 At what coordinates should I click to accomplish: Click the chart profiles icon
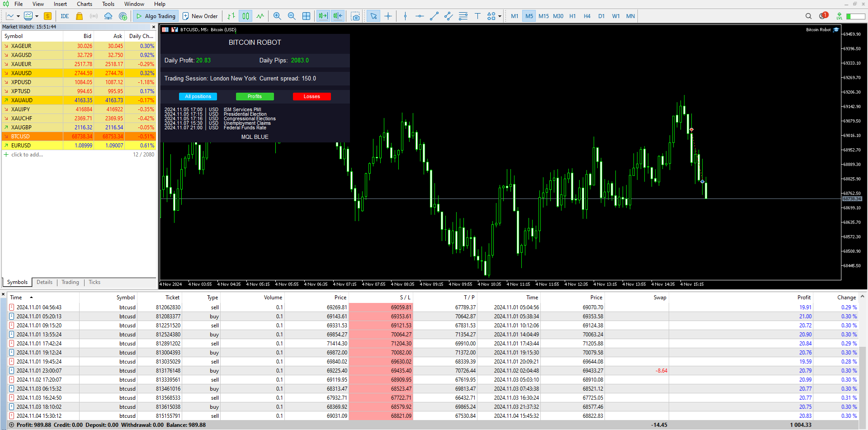(28, 16)
